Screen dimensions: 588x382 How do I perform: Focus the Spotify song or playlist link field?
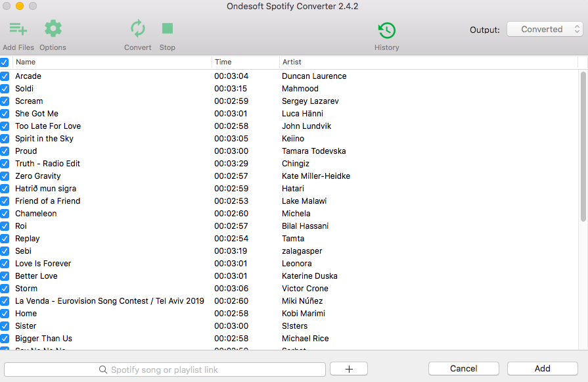point(165,370)
